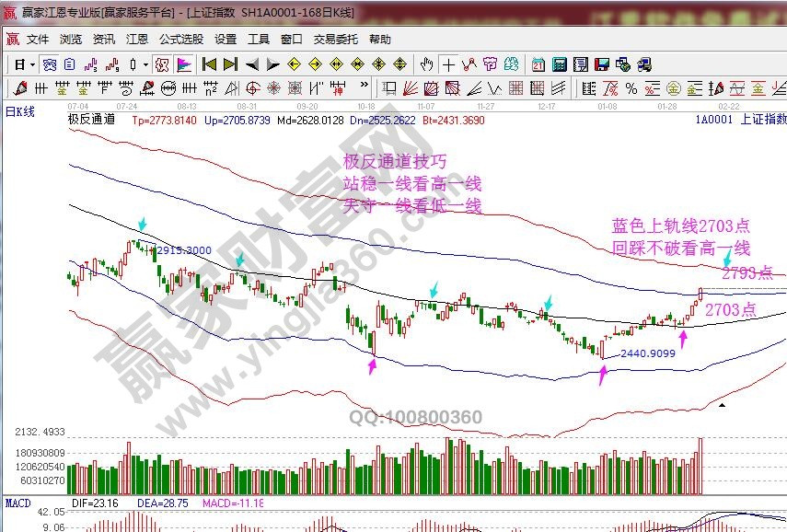Click the 2440.9099 low price marker

(x=647, y=353)
